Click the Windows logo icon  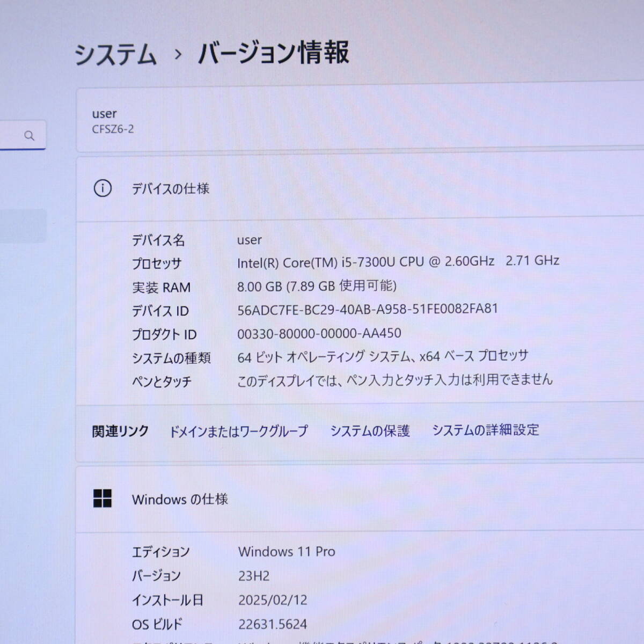tap(103, 499)
